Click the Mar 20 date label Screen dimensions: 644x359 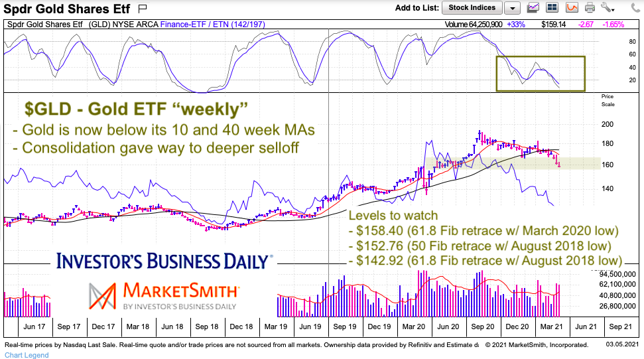point(414,326)
